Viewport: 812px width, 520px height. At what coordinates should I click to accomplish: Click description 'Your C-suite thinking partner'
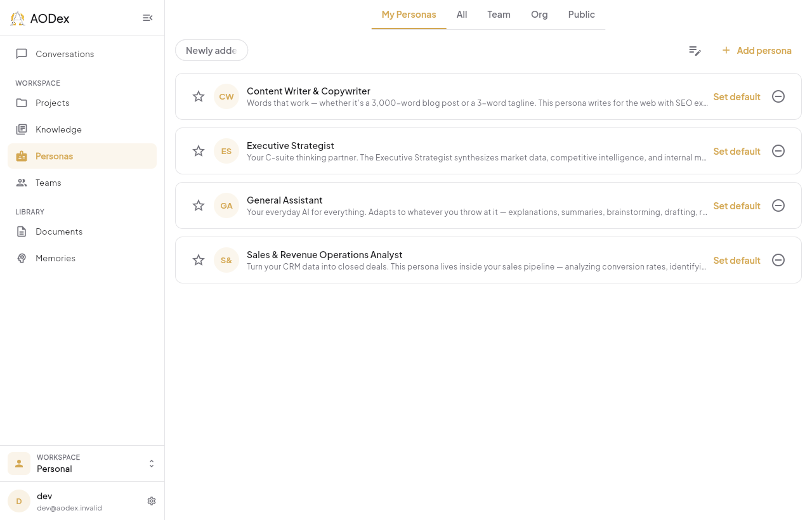click(x=477, y=157)
